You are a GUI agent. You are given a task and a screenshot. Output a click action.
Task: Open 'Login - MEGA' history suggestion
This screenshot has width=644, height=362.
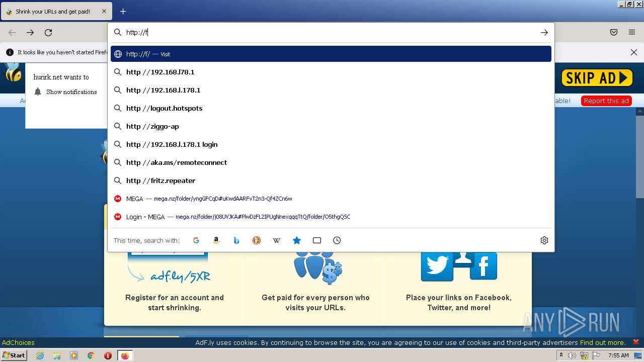pyautogui.click(x=331, y=217)
